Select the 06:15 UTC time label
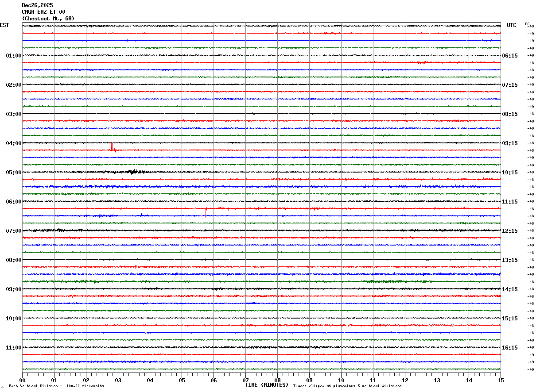 (x=509, y=56)
